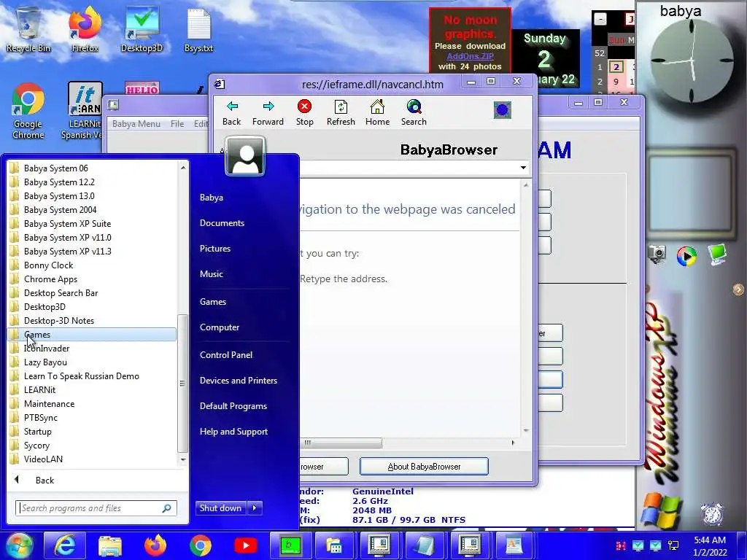Viewport: 747px width, 560px height.
Task: Select Learn To Speak Russian Demo folder
Action: tap(93, 376)
